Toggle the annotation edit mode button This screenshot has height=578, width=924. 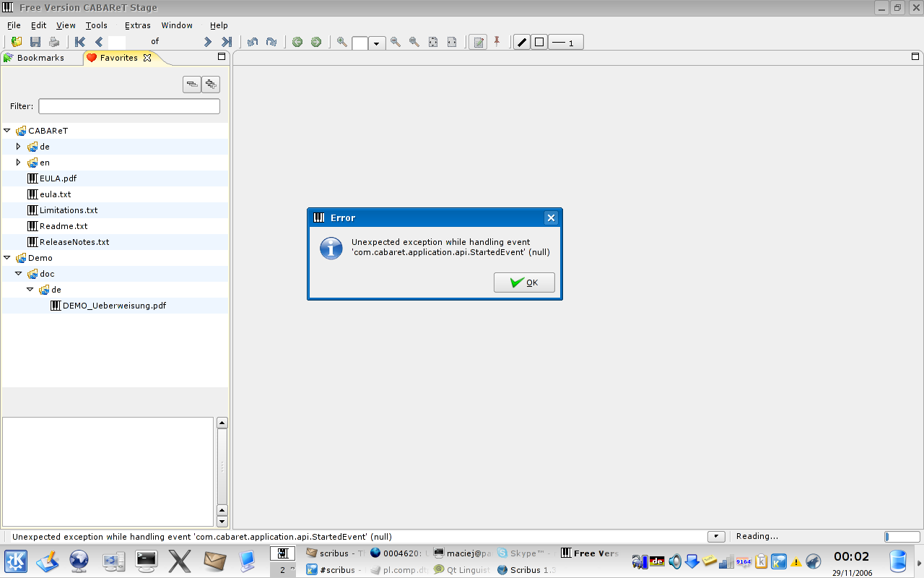coord(477,43)
